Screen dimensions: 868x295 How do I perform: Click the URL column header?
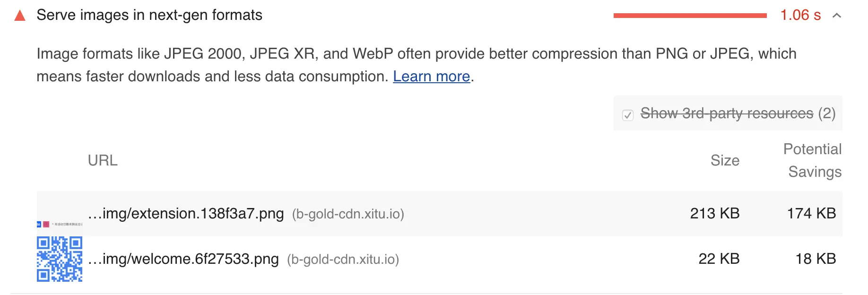103,161
